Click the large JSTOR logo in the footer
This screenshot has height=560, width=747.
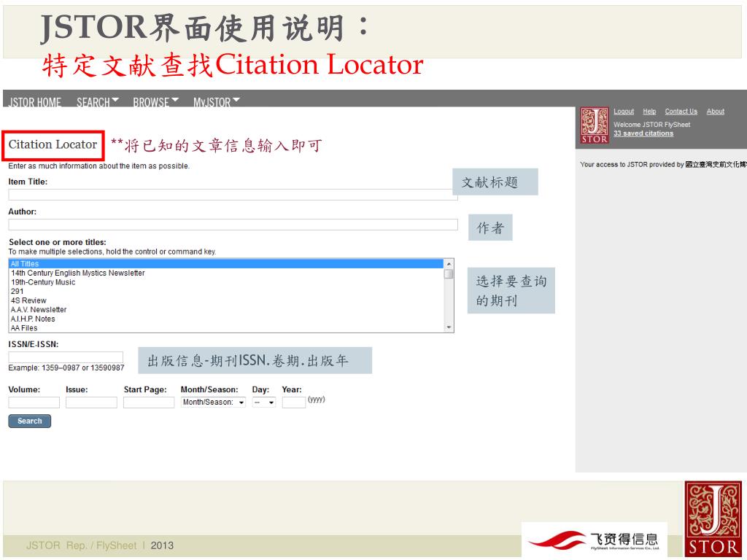point(713,518)
